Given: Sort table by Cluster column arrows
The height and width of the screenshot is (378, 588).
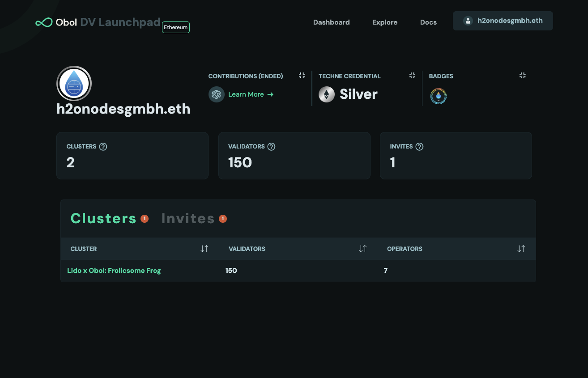Looking at the screenshot, I should tap(205, 249).
